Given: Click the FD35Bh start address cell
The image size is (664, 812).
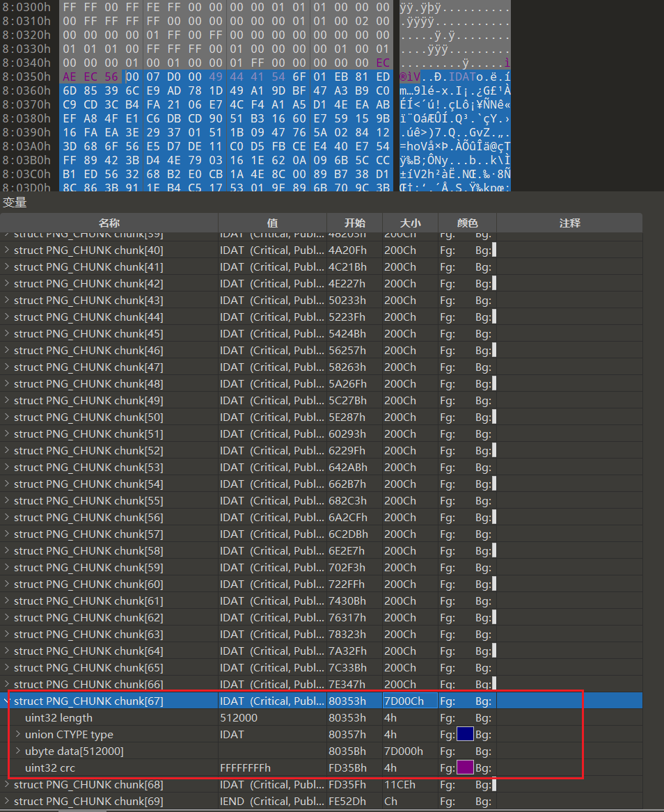Looking at the screenshot, I should [347, 767].
